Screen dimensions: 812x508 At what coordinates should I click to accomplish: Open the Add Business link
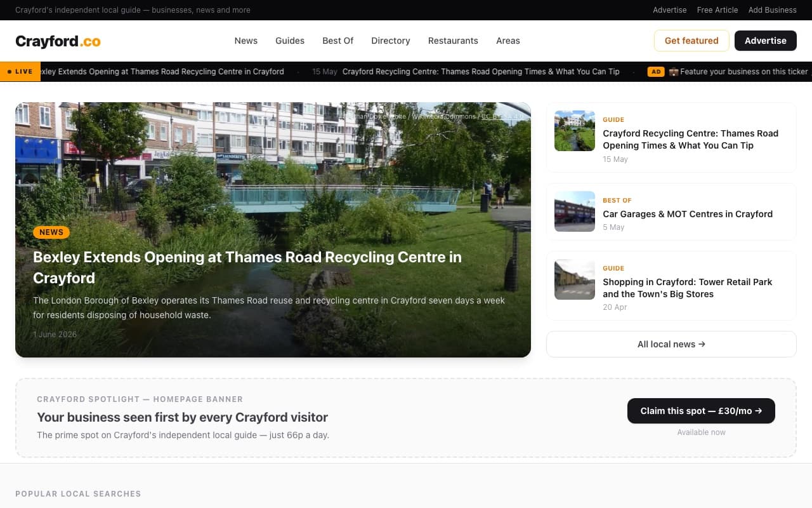772,10
